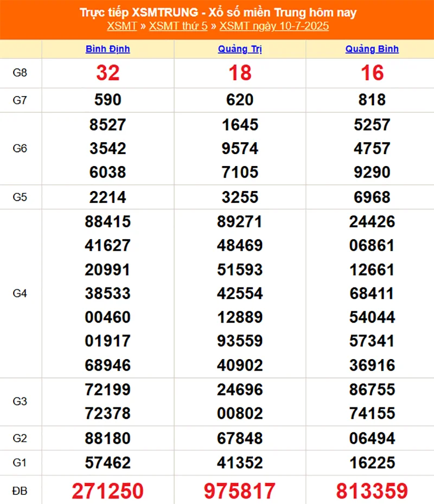Viewport: 434px width, 504px height.
Task: Click Quảng Trị special prize 975817
Action: [x=240, y=491]
